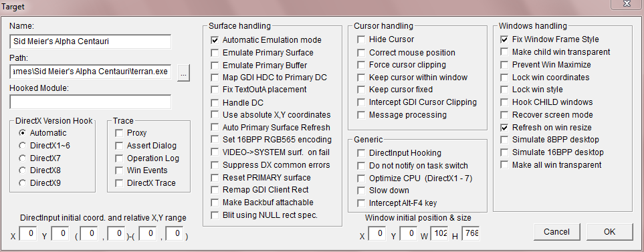Enable Force cursor clipping
Screen dimensions: 644x252
coord(361,65)
